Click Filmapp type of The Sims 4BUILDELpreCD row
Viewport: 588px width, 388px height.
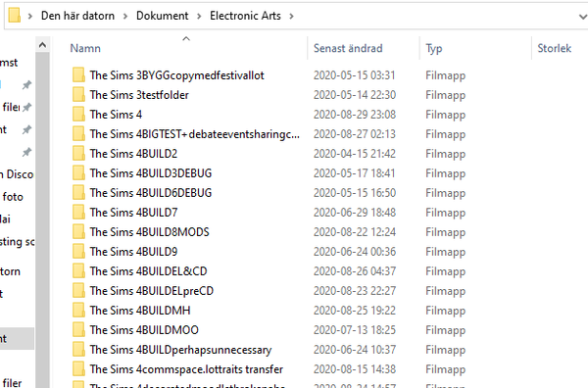[x=446, y=291]
